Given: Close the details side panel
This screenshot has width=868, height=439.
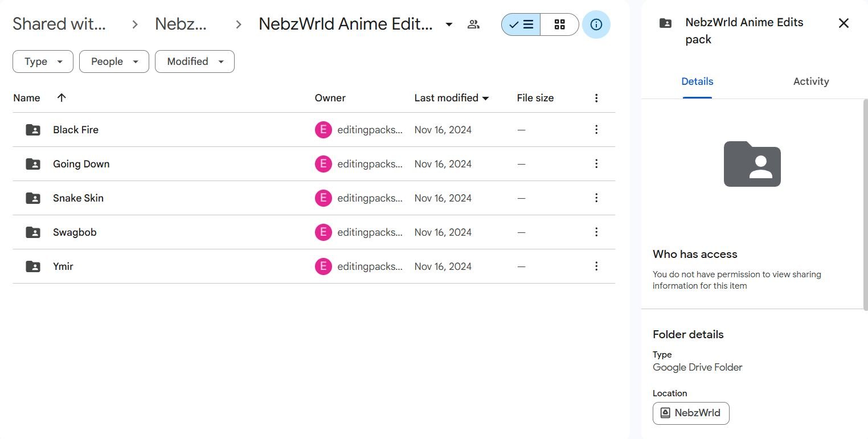Looking at the screenshot, I should (844, 23).
